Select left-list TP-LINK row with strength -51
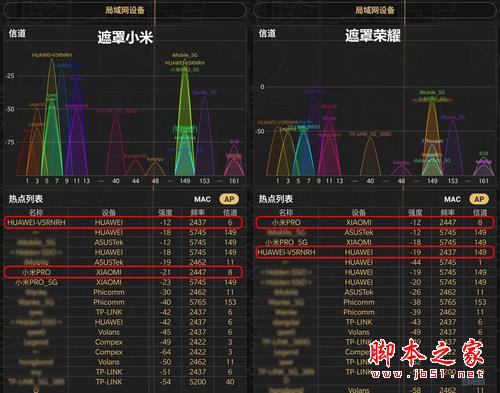Viewport: 500px width, 393px height. pos(124,372)
